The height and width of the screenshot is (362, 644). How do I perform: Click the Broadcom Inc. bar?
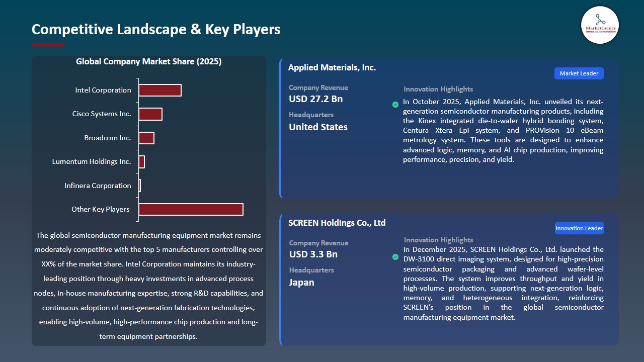pos(146,138)
